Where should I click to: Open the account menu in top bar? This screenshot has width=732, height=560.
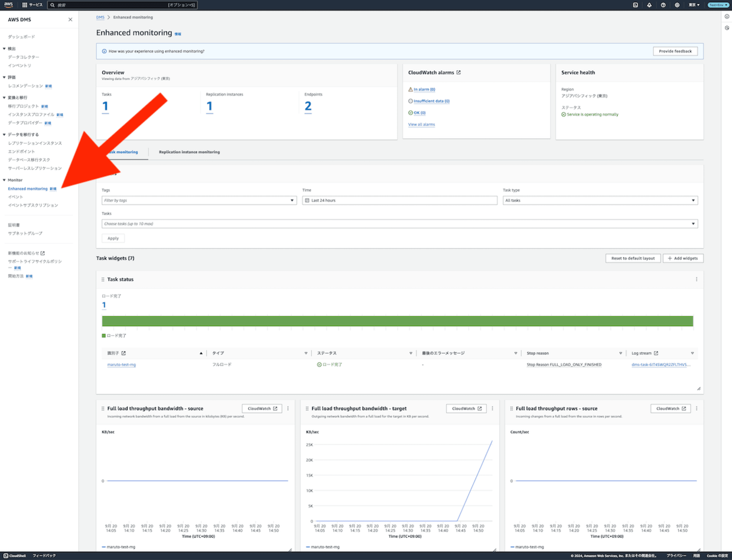pos(718,5)
